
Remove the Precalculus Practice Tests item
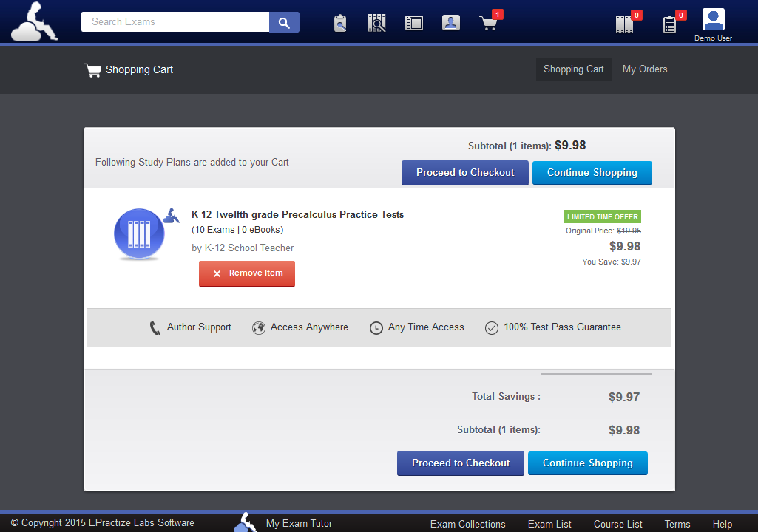(x=247, y=273)
